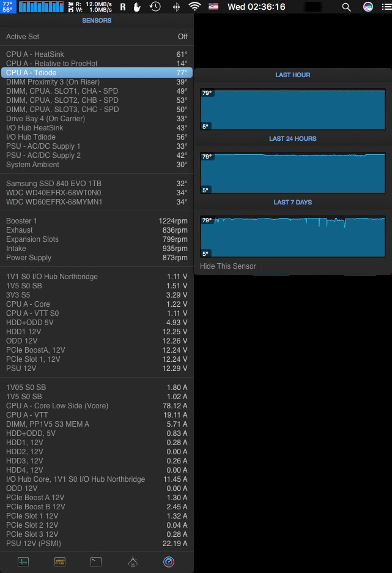Open the Fans panel using the fan icon
Screen dimensions: 392x573
tap(133, 561)
